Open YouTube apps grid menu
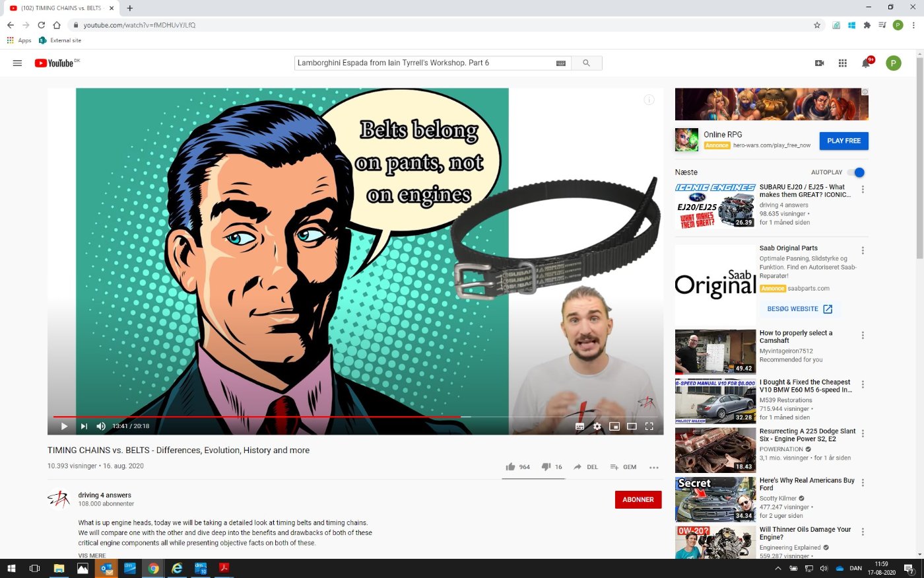Image resolution: width=924 pixels, height=578 pixels. tap(843, 63)
